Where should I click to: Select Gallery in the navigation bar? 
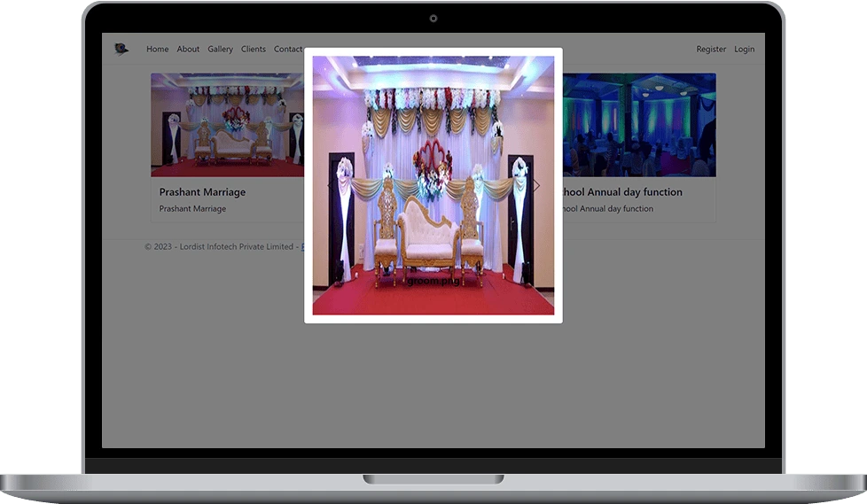click(x=220, y=50)
